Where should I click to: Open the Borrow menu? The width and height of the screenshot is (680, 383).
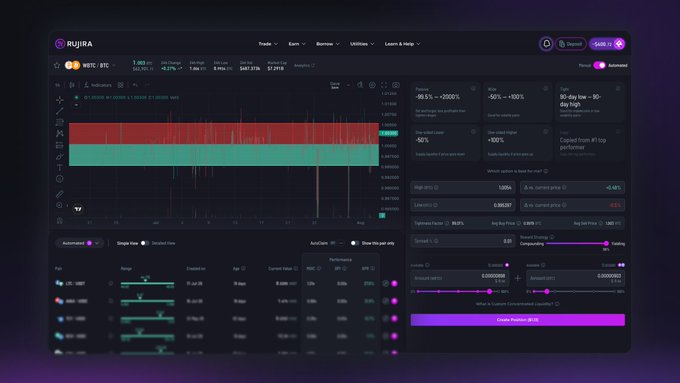[328, 44]
